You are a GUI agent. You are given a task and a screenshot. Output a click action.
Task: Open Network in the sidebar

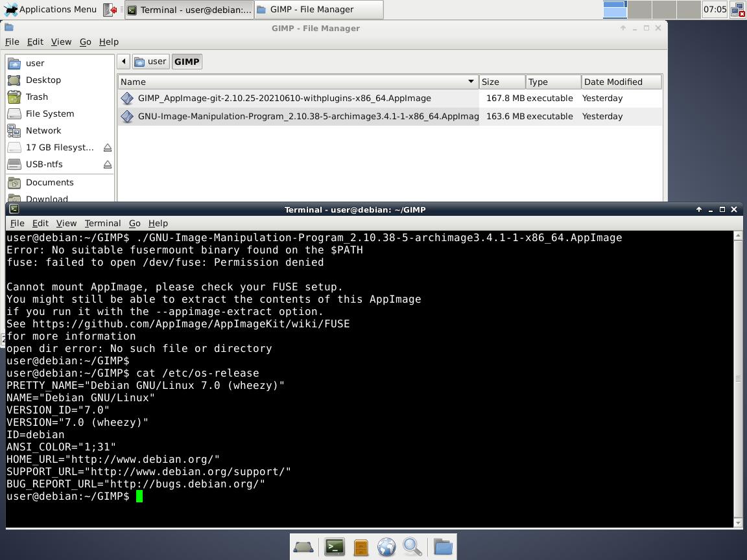(60, 130)
